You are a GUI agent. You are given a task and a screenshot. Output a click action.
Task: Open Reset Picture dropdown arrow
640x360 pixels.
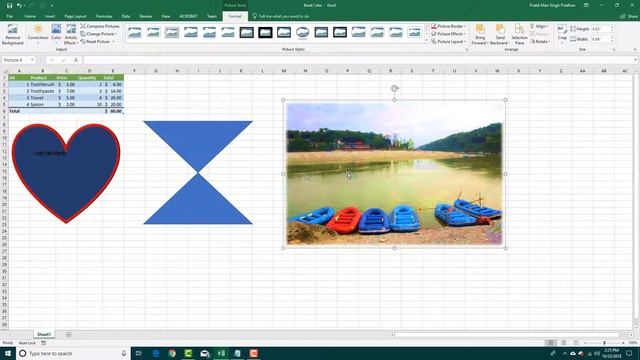click(113, 42)
